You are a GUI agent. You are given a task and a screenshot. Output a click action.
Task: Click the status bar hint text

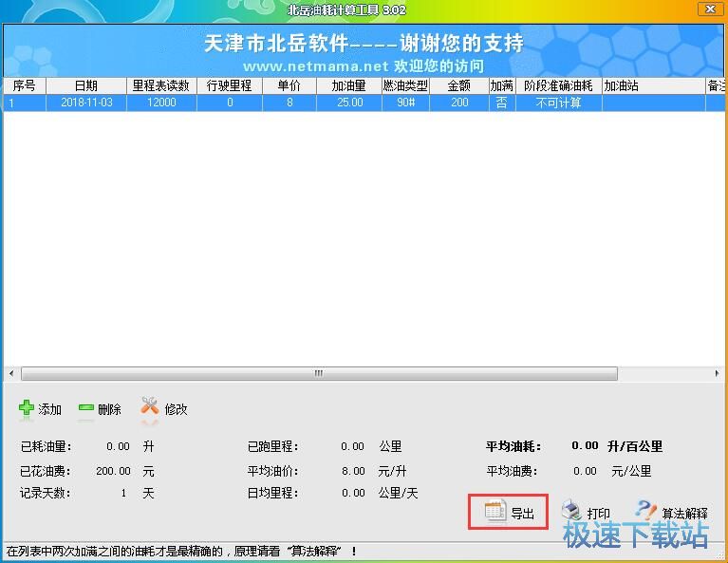click(181, 552)
